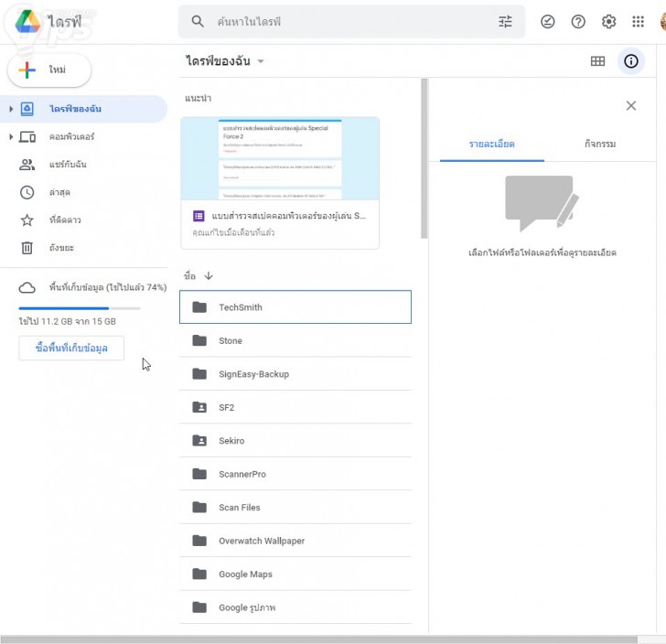Click the ScannerPro folder icon
The width and height of the screenshot is (666, 644).
pos(199,474)
